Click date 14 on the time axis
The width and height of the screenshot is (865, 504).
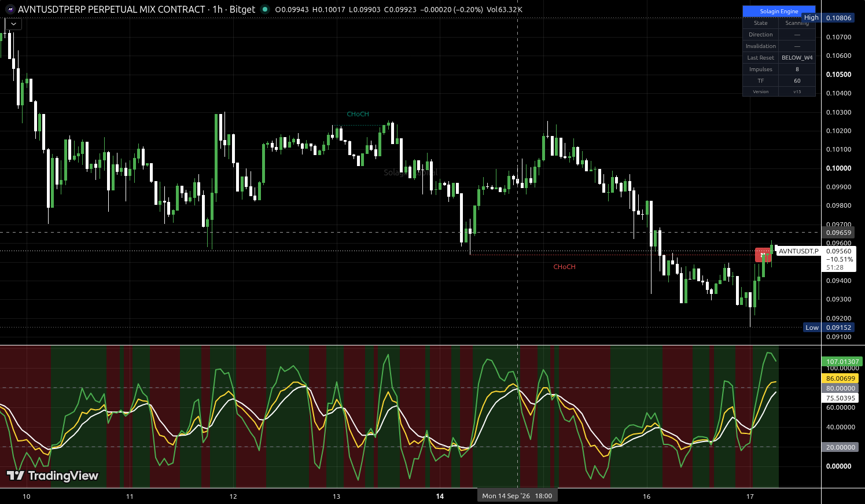point(440,496)
